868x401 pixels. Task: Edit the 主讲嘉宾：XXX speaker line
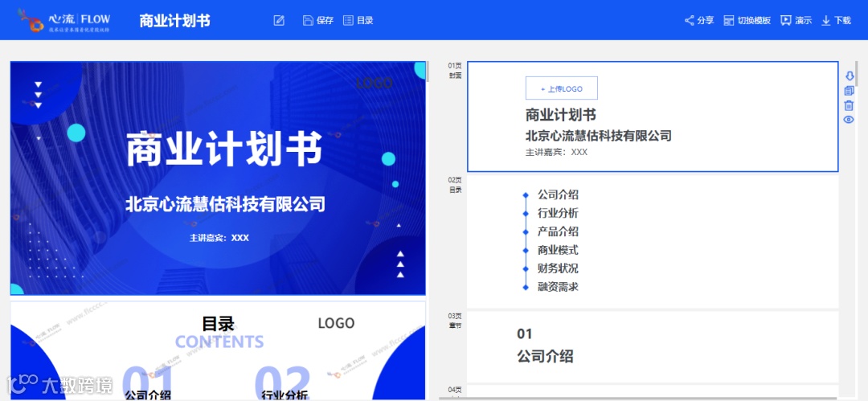(x=556, y=152)
